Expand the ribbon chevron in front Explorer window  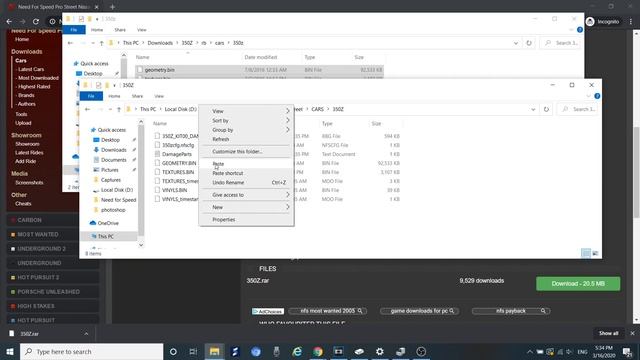pos(588,96)
